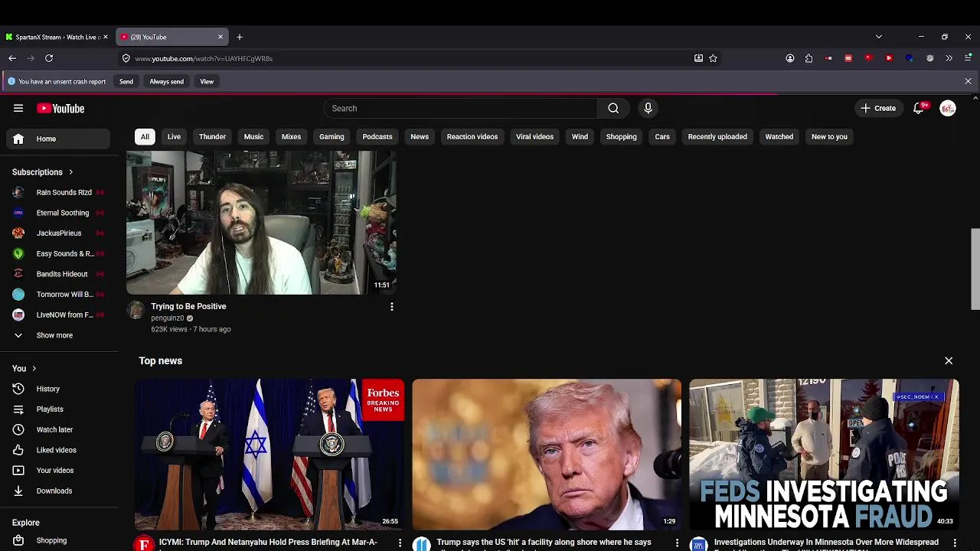
Task: Open the YouTube hamburger guide menu
Action: pos(18,108)
